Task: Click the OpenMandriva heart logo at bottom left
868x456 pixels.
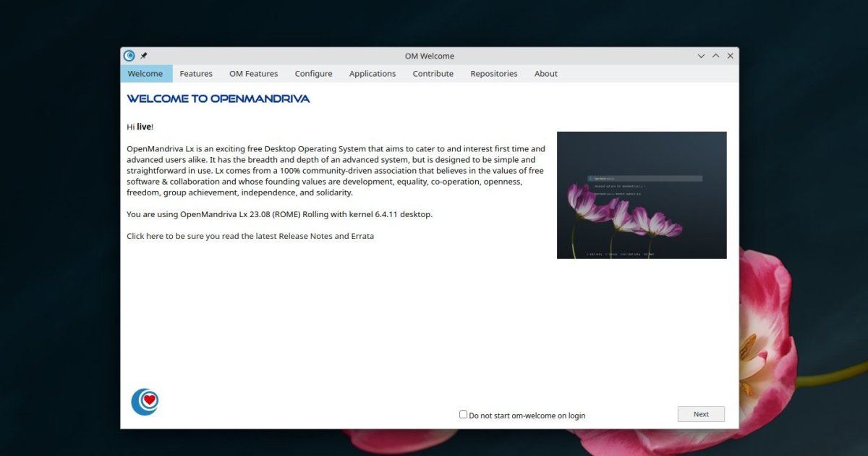Action: (x=145, y=402)
